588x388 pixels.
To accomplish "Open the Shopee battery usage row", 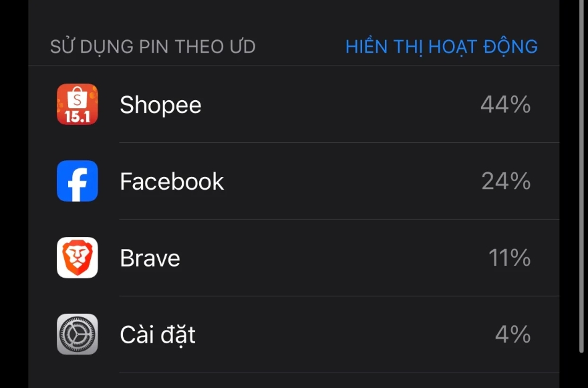I will pos(294,104).
